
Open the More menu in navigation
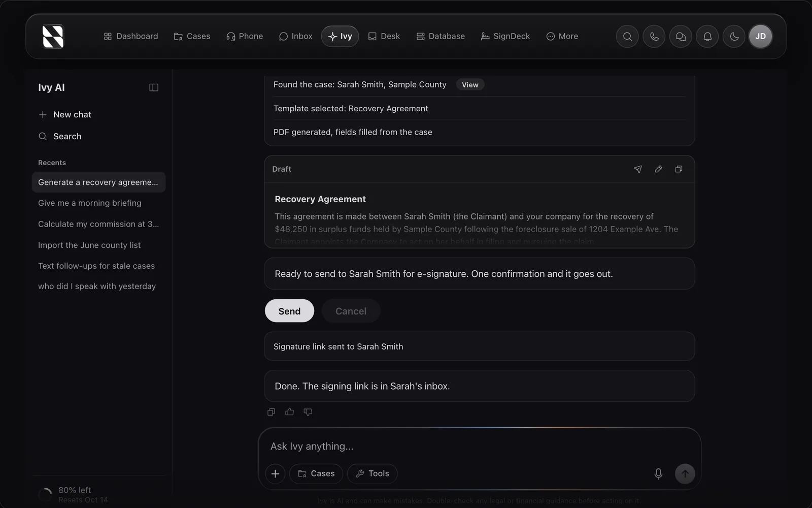pyautogui.click(x=562, y=36)
